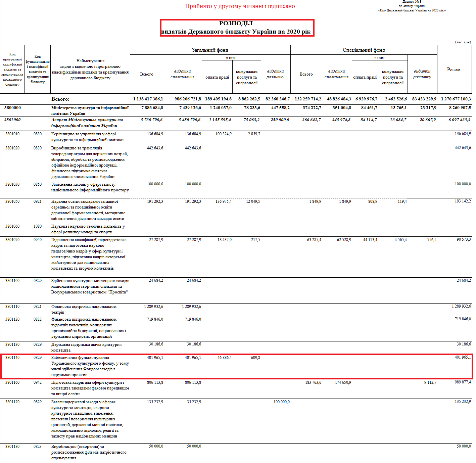Image resolution: width=476 pixels, height=463 pixels.
Task: Click 'Виробництво (створення) та розповсюдження фільмів' description
Action: click(89, 452)
